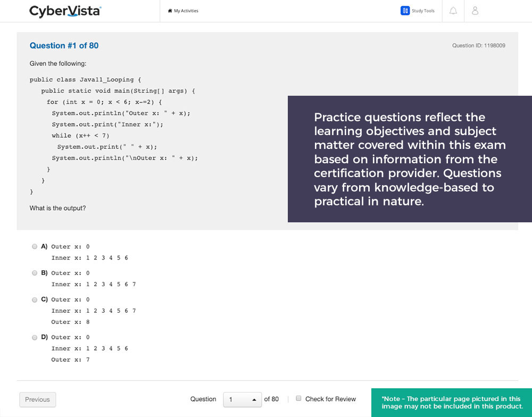This screenshot has height=417, width=532.
Task: Click the 'Outer x: 8' answer text
Action: click(70, 322)
